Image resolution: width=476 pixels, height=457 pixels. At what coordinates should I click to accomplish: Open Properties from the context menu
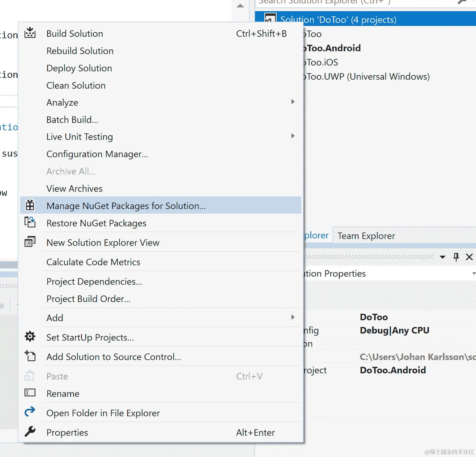[161, 432]
